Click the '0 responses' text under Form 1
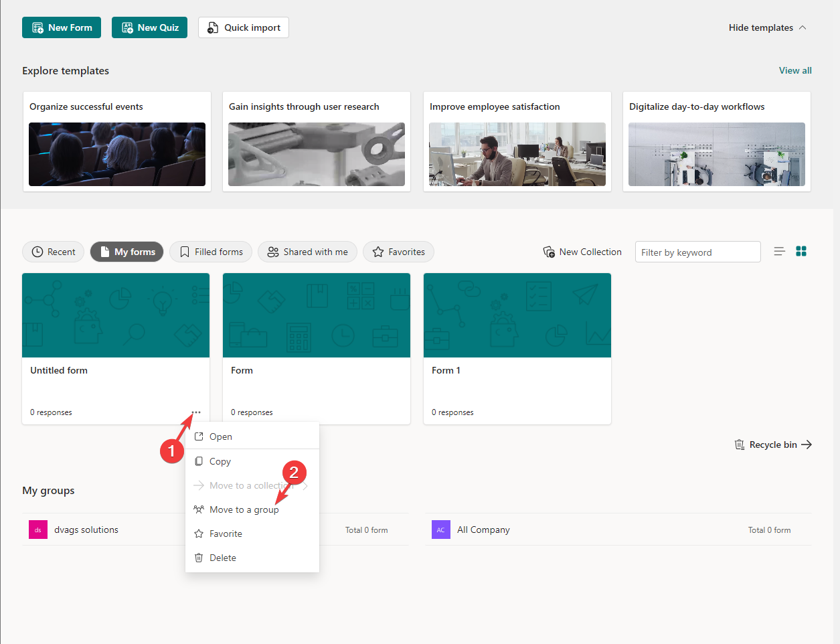This screenshot has height=644, width=840. 452,412
